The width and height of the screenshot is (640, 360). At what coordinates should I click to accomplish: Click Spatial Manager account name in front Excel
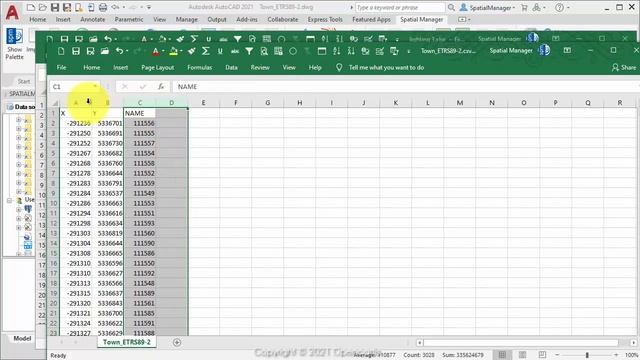pos(511,51)
